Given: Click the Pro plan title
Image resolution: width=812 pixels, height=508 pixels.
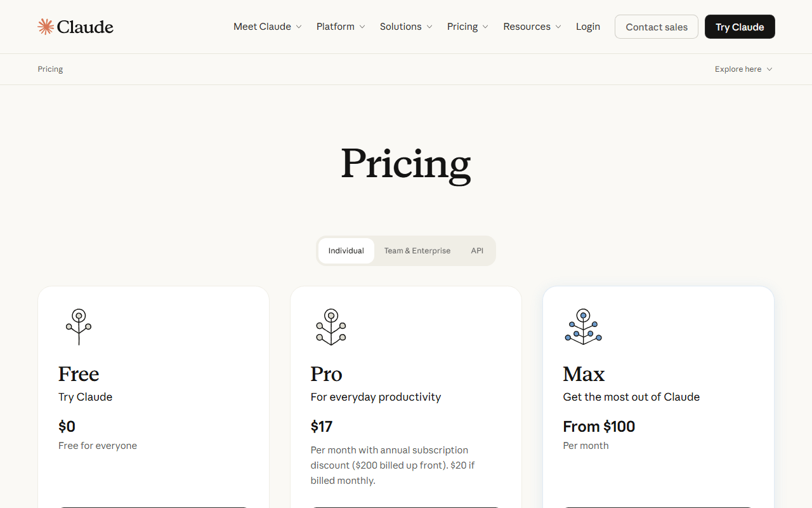Looking at the screenshot, I should click(326, 374).
